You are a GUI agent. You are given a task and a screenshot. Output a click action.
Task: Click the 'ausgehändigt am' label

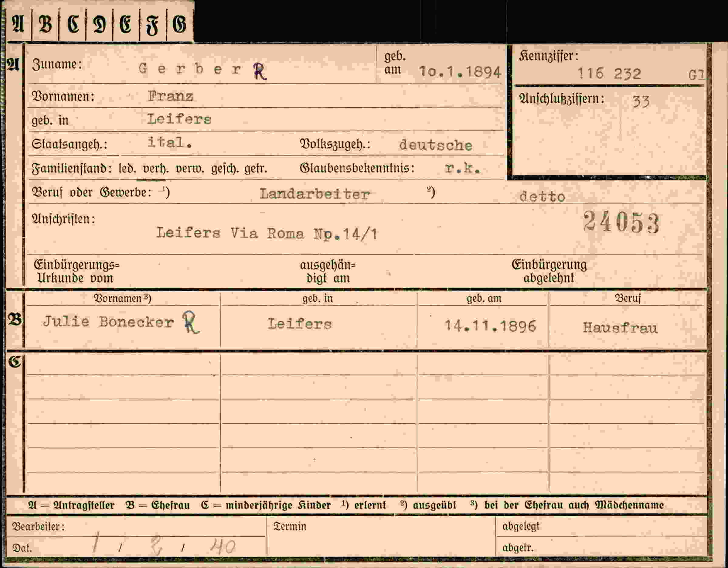pyautogui.click(x=328, y=272)
